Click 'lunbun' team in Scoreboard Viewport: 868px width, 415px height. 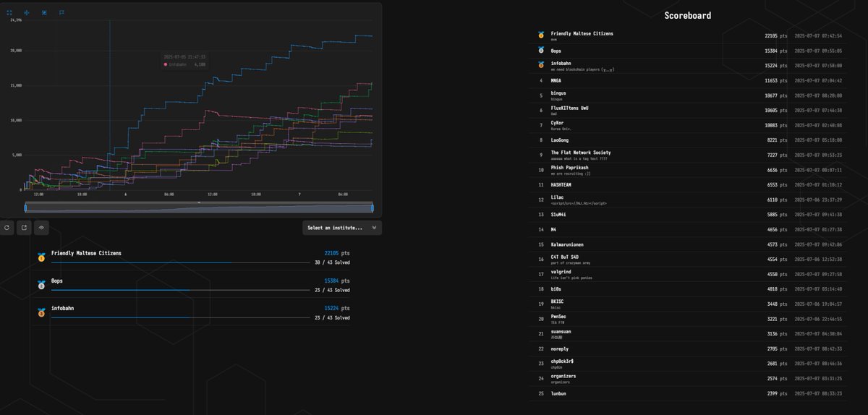click(x=558, y=393)
